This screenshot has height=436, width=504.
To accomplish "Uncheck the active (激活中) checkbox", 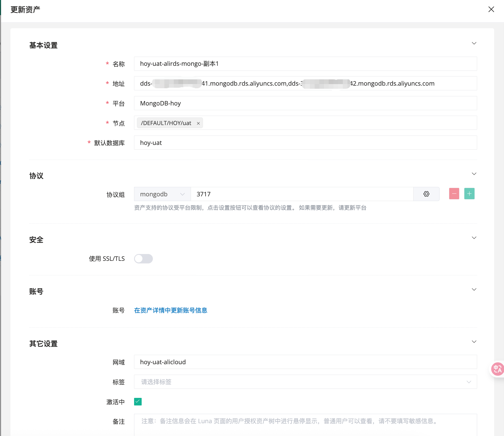I will [x=138, y=402].
